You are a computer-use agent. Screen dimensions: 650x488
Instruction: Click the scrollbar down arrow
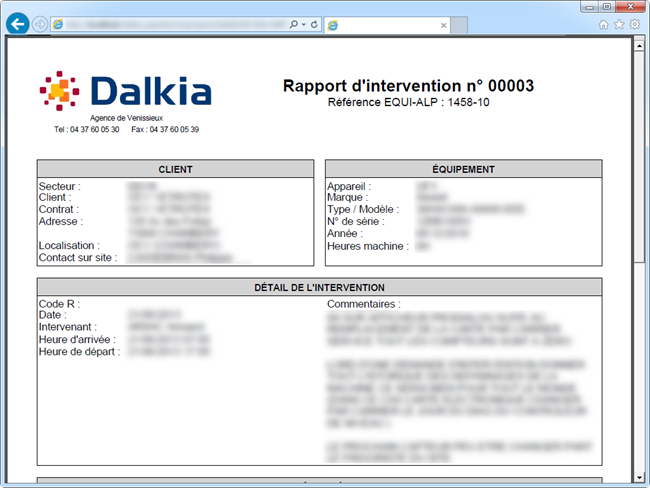pos(640,479)
